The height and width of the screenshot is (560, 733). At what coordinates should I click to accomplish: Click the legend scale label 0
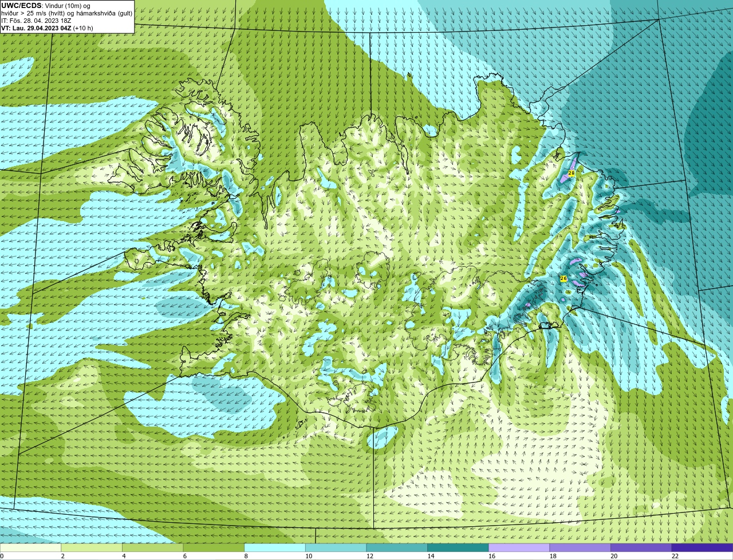click(x=2, y=556)
